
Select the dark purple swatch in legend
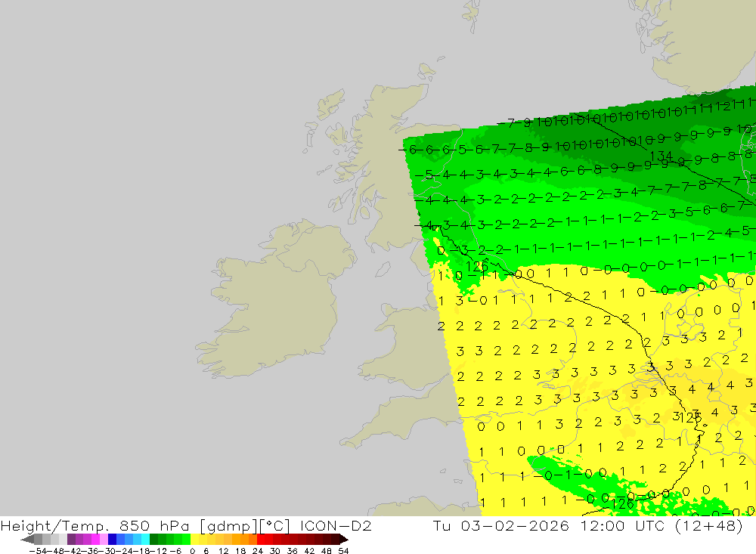point(71,540)
